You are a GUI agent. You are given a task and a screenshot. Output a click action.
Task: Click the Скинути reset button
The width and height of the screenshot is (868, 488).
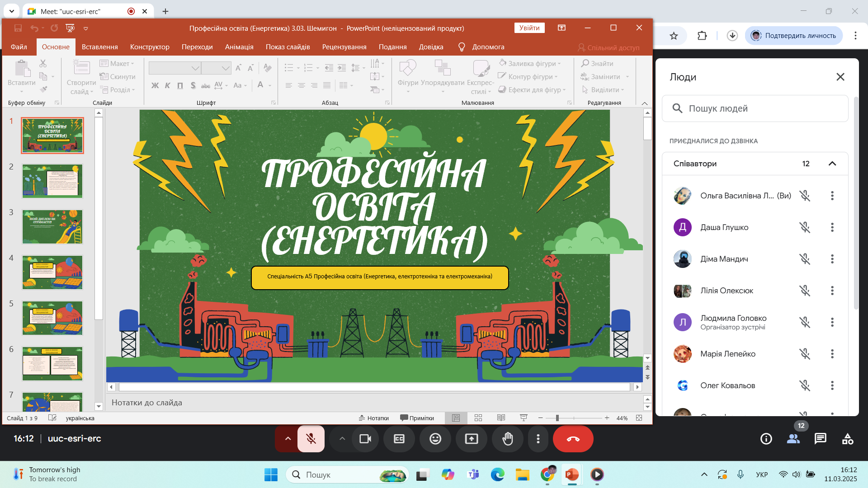click(118, 77)
